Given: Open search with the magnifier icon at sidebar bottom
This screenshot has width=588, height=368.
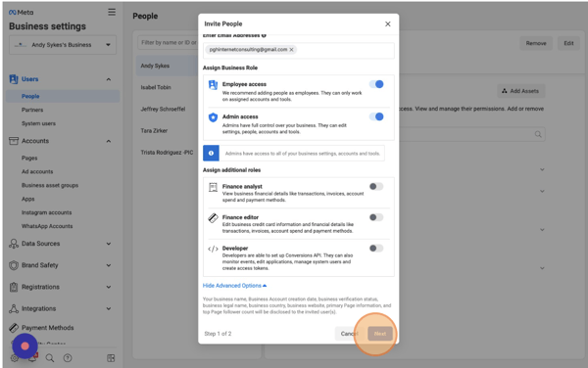Looking at the screenshot, I should coord(50,358).
